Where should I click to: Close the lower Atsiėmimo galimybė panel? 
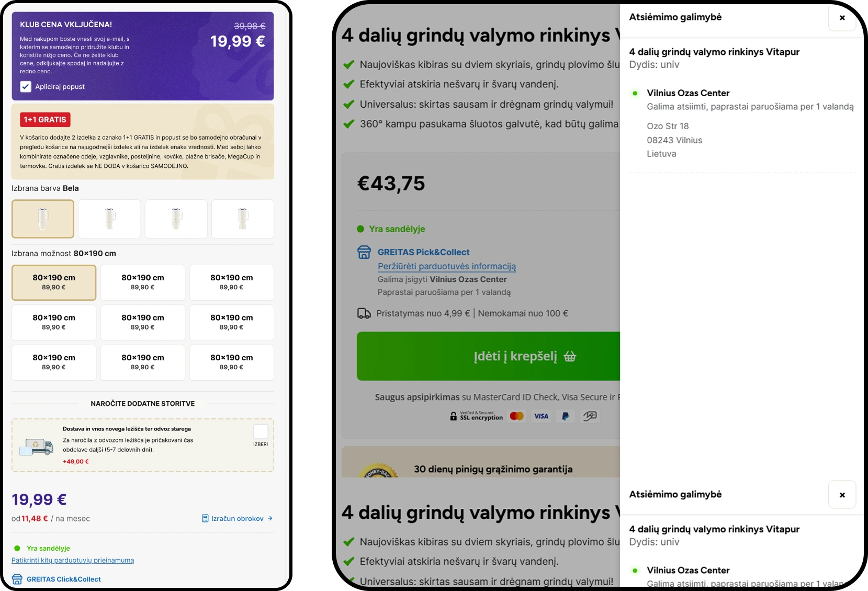(x=842, y=495)
